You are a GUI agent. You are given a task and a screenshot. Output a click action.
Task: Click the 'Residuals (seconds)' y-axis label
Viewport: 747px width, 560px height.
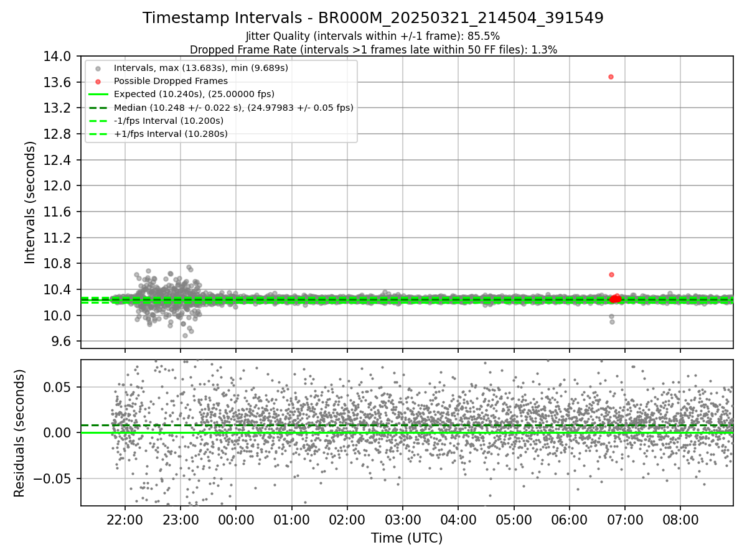coord(19,433)
